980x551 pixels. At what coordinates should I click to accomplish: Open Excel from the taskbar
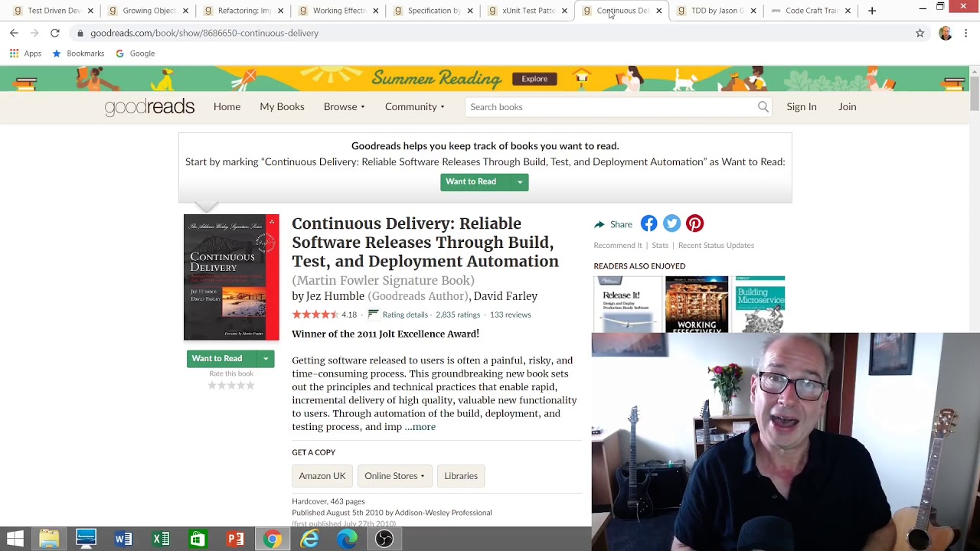pyautogui.click(x=161, y=539)
